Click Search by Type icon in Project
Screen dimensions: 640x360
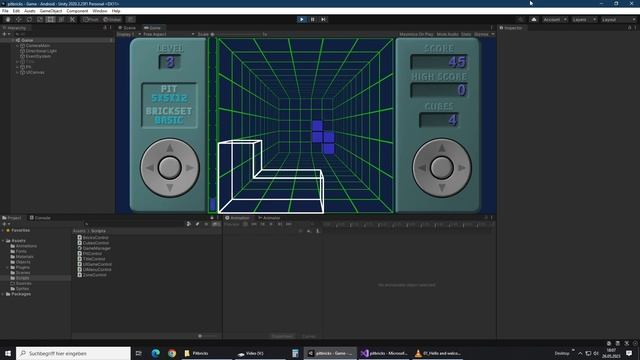[189, 224]
